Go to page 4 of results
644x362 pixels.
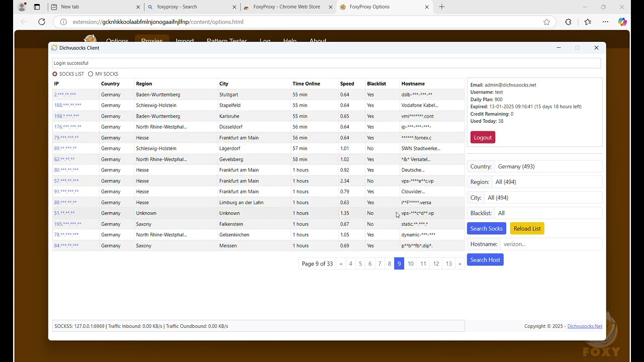[351, 264]
